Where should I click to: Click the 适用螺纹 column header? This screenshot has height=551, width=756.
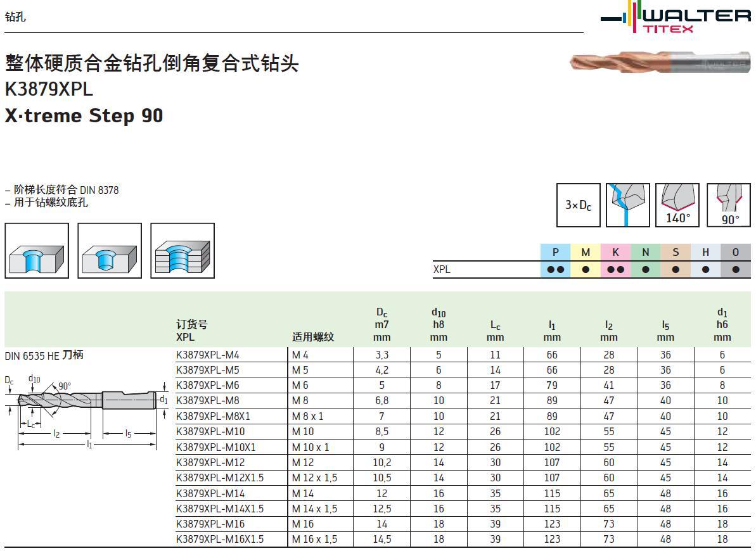313,337
